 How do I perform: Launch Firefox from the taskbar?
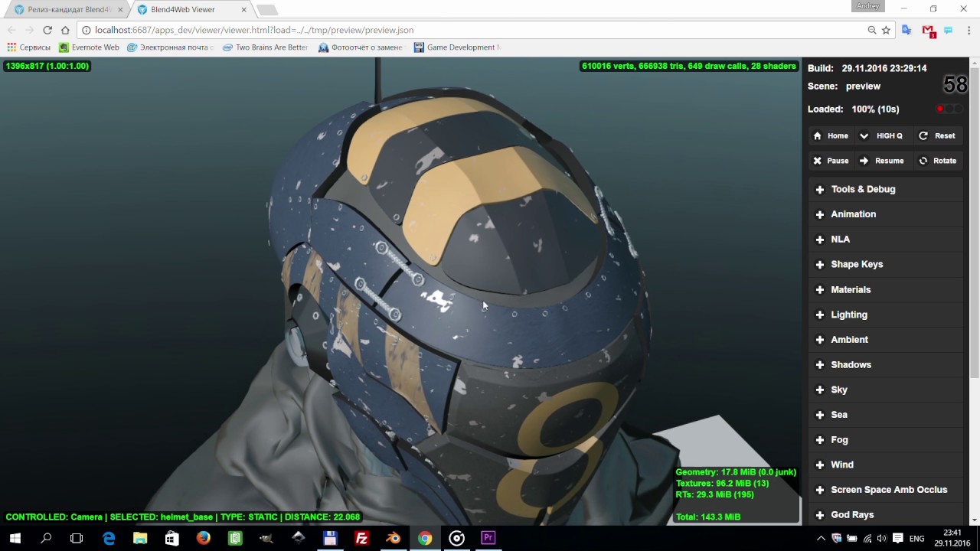[203, 538]
